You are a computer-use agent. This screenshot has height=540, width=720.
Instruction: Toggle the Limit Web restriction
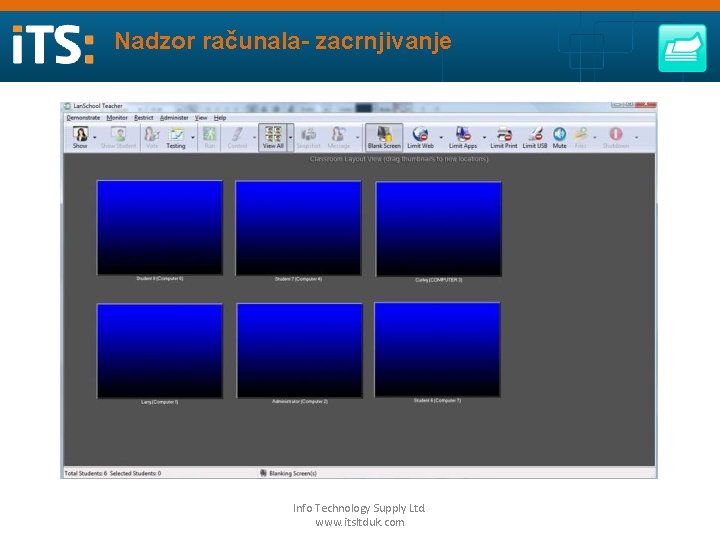click(421, 137)
